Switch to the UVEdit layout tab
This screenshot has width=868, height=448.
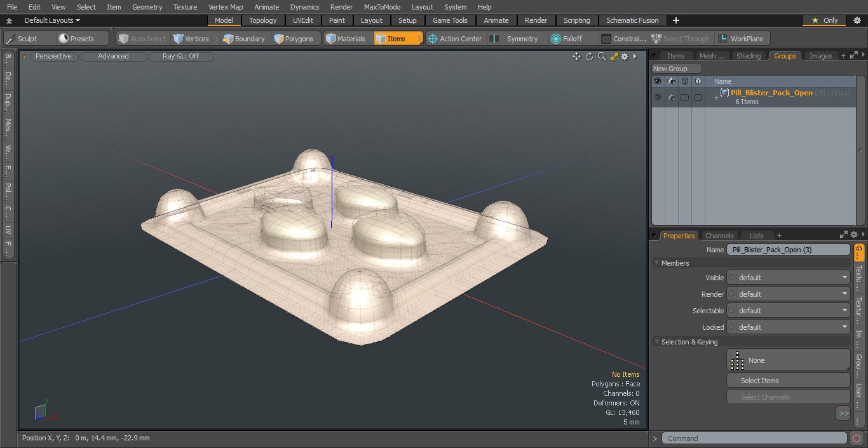pyautogui.click(x=302, y=20)
